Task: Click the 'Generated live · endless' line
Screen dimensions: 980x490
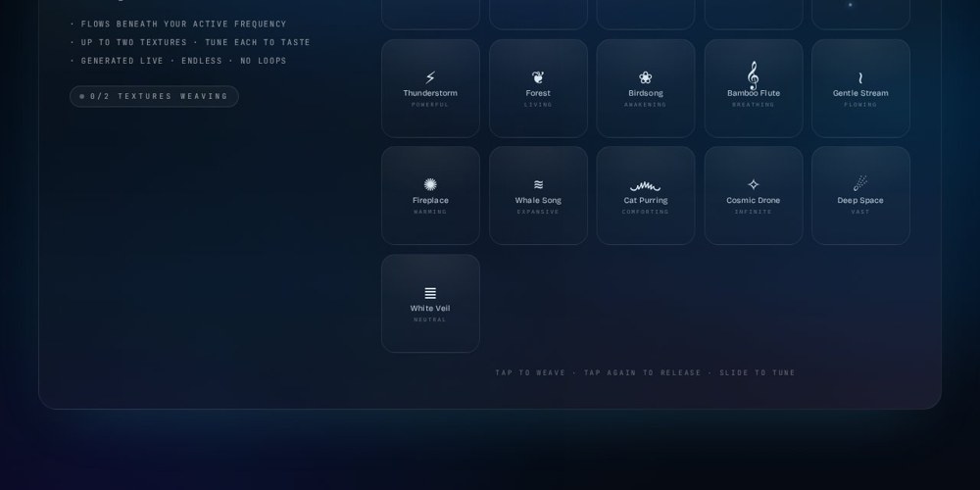Action: (x=178, y=61)
